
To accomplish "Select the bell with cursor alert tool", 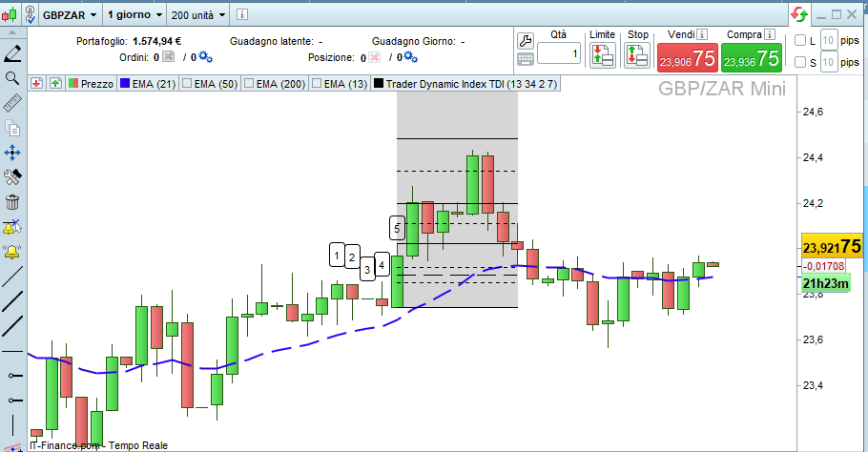I will click(x=12, y=227).
